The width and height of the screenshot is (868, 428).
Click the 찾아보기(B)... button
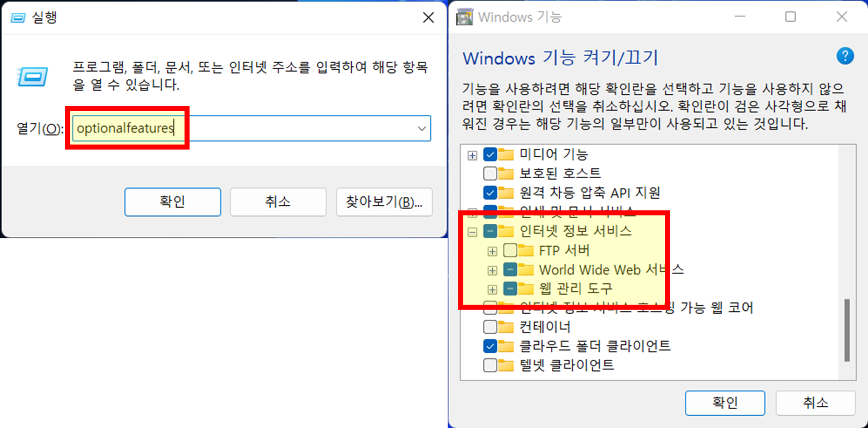click(x=384, y=201)
